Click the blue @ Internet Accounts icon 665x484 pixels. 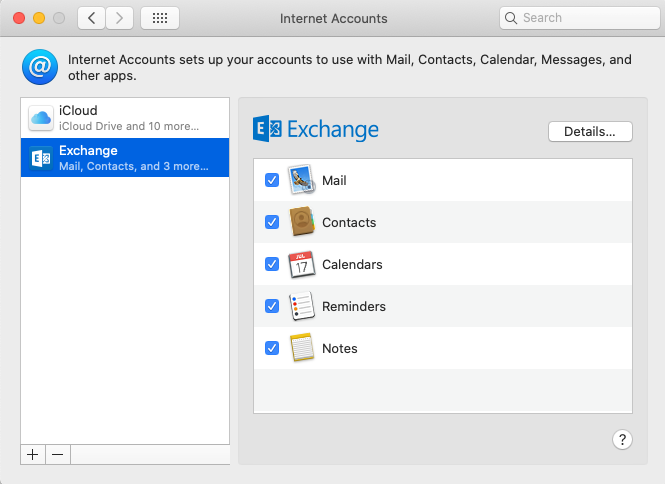40,67
